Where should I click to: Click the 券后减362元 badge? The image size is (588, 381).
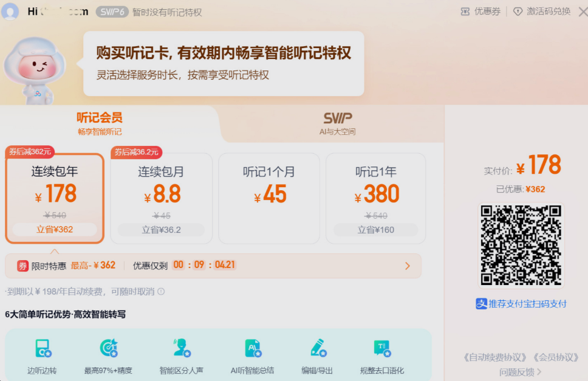point(30,151)
